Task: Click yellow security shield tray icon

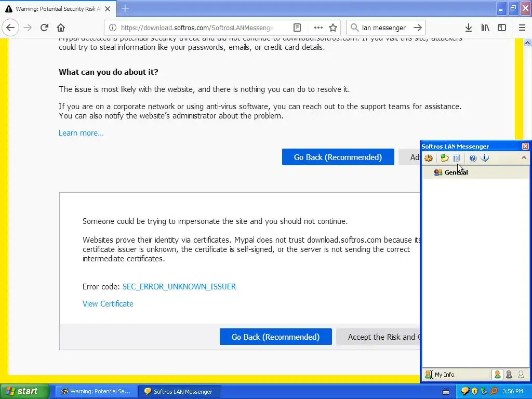Action: tap(475, 392)
